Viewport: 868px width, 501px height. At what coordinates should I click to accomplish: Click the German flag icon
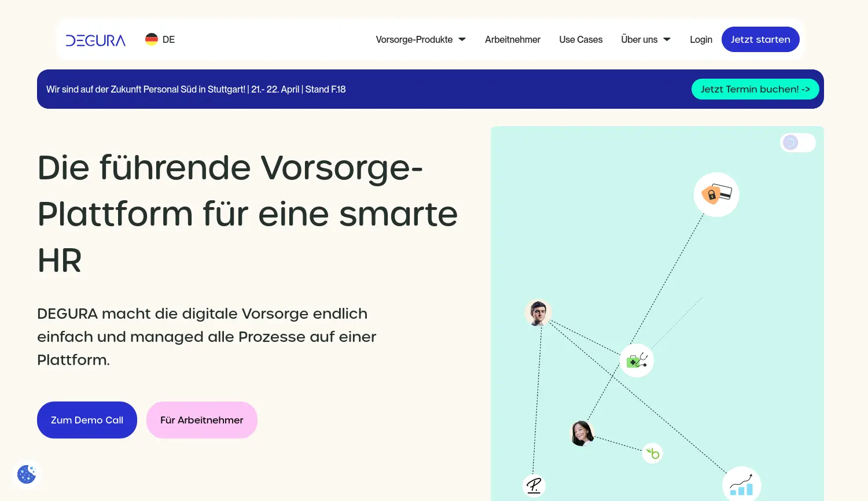[152, 39]
